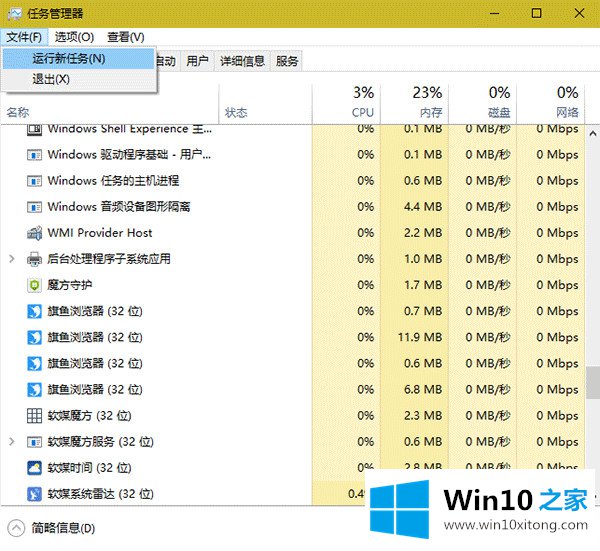The width and height of the screenshot is (600, 551).
Task: Click the 旗鱼浏览器 icon with 0.7 MB memory
Action: [34, 311]
